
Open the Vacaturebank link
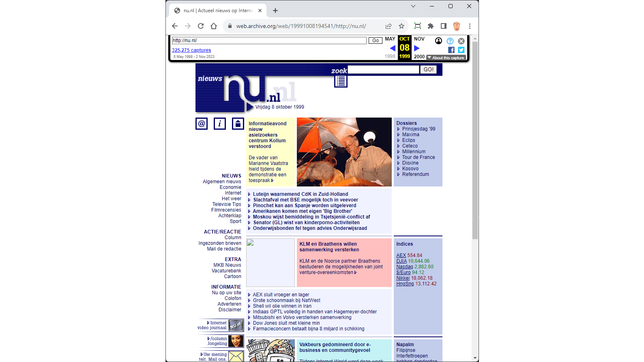click(x=226, y=271)
